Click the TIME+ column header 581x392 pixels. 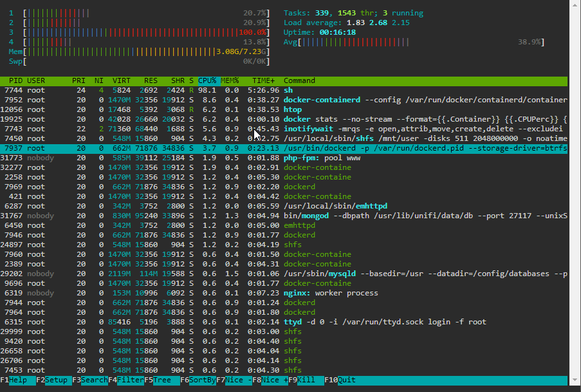point(263,81)
